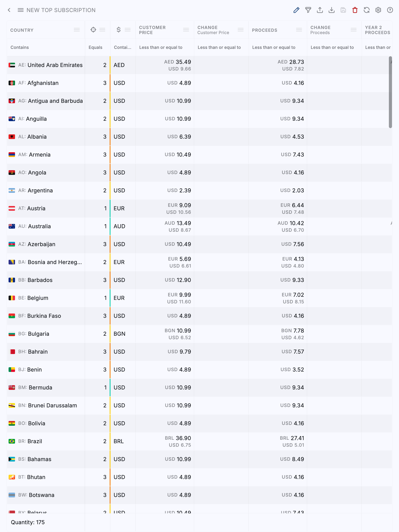The image size is (399, 532).
Task: Click the vertical scrollbar thumb
Action: click(390, 92)
